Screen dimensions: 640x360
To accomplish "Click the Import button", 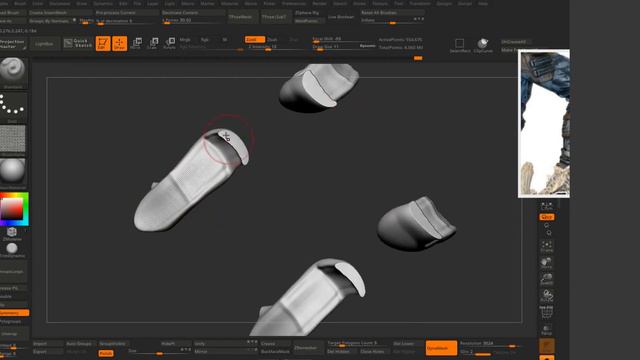I will click(48, 344).
